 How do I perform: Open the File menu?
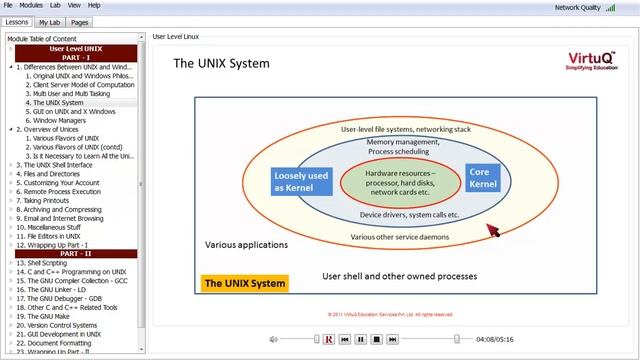(x=7, y=5)
